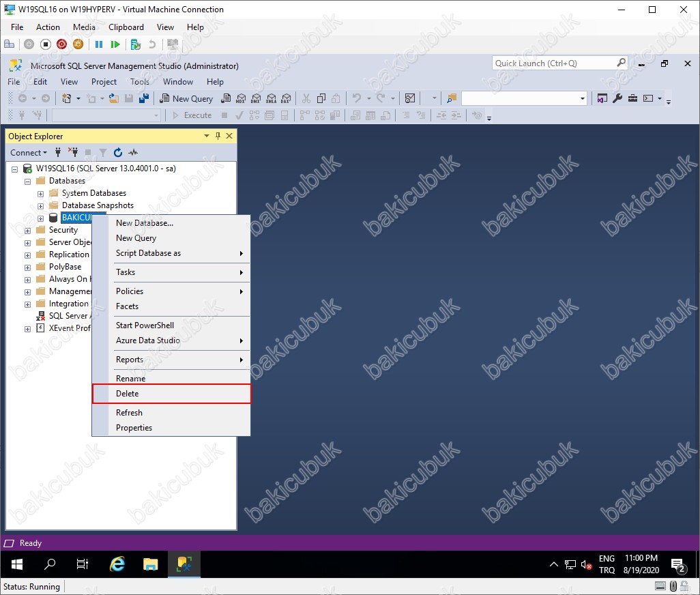The image size is (700, 595).
Task: Click the DMX query icon
Action: 256,98
